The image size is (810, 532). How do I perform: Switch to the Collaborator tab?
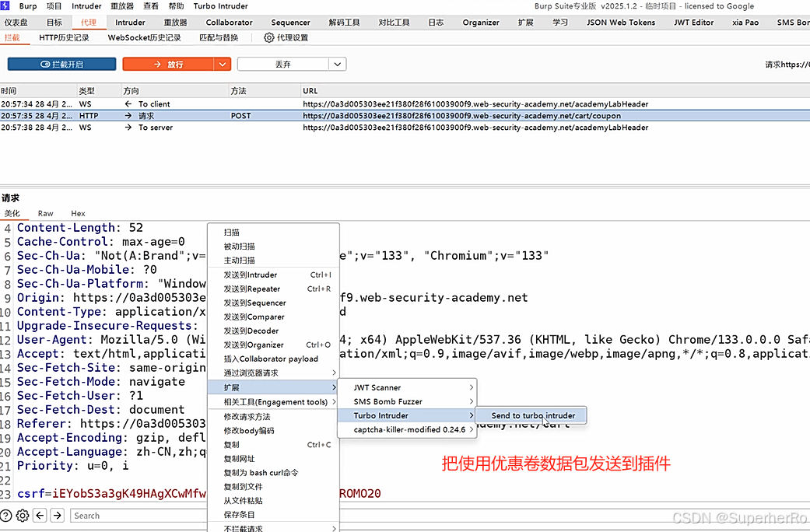tap(230, 23)
